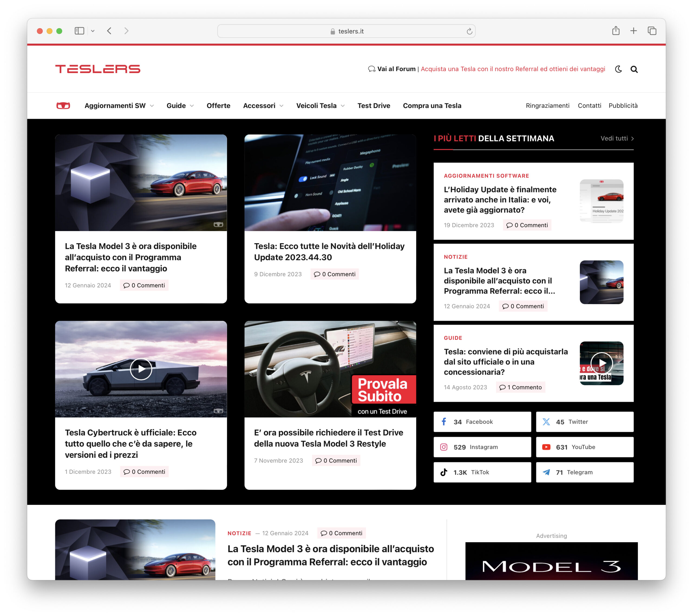Show the Safari tab overview
Viewport: 693px width, 616px height.
pyautogui.click(x=652, y=31)
